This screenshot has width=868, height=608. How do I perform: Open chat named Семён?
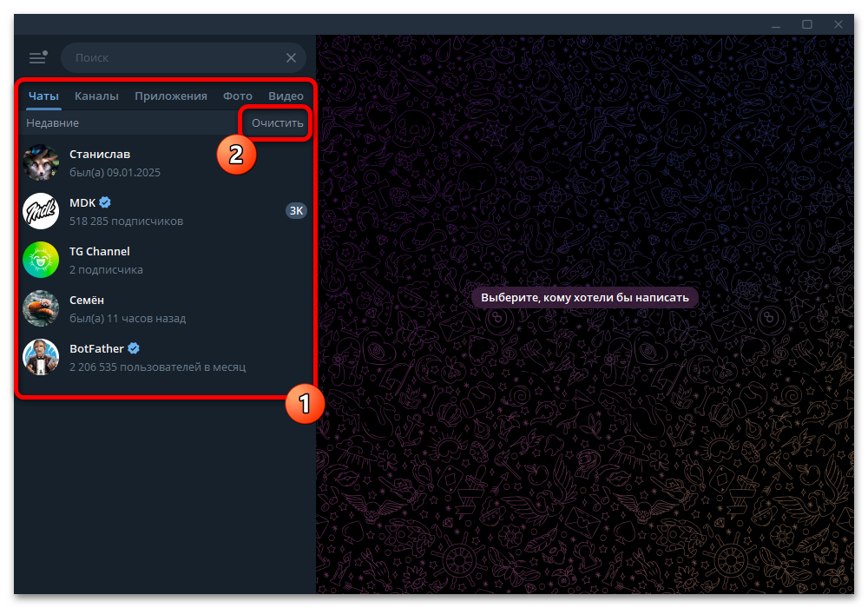click(x=87, y=301)
